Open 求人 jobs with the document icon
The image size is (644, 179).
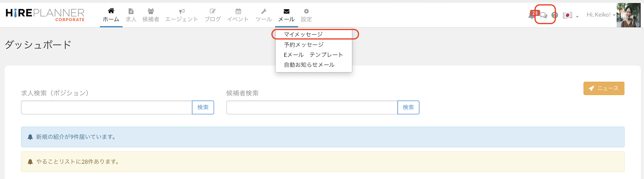click(x=131, y=15)
